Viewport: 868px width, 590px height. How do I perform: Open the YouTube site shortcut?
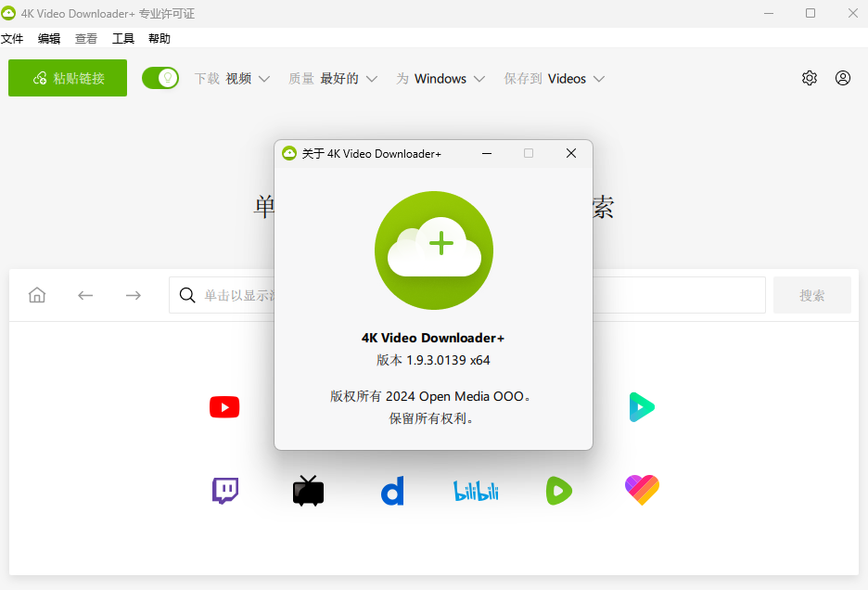[x=224, y=407]
